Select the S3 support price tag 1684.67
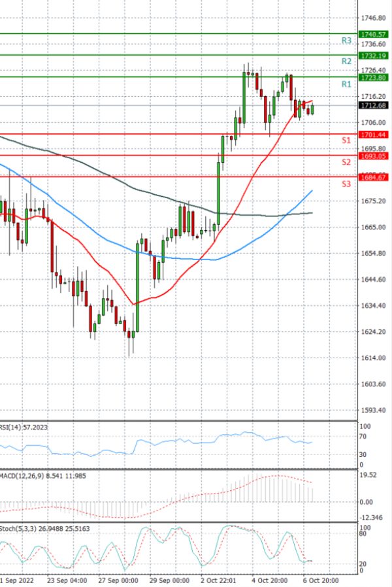The image size is (392, 587). pos(373,177)
